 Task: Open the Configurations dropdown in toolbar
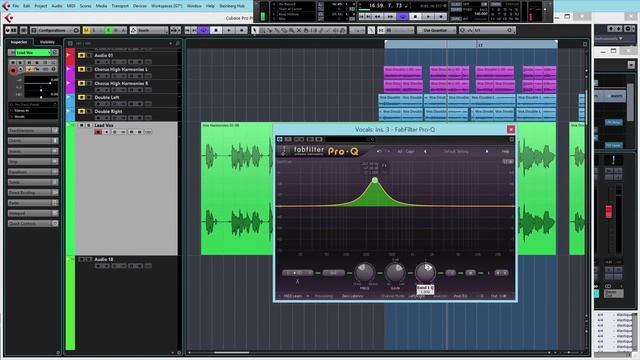pos(55,30)
